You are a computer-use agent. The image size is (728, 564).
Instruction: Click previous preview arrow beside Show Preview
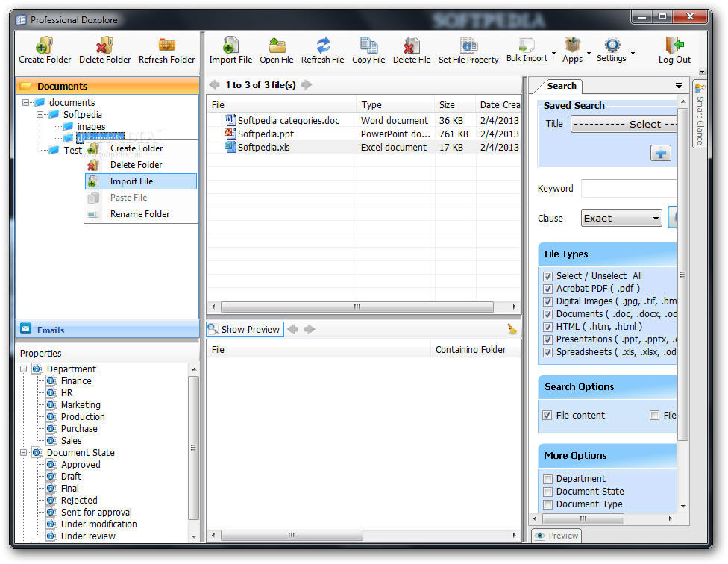coord(292,329)
